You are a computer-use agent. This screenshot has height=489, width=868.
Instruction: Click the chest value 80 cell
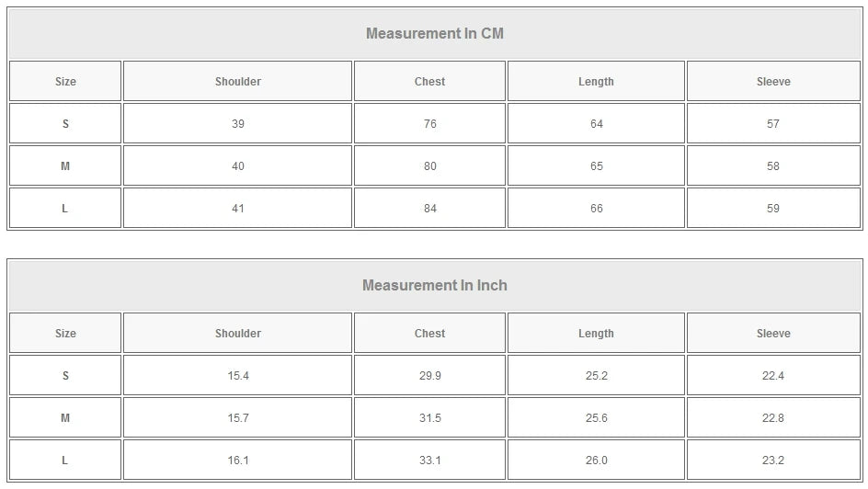[429, 166]
